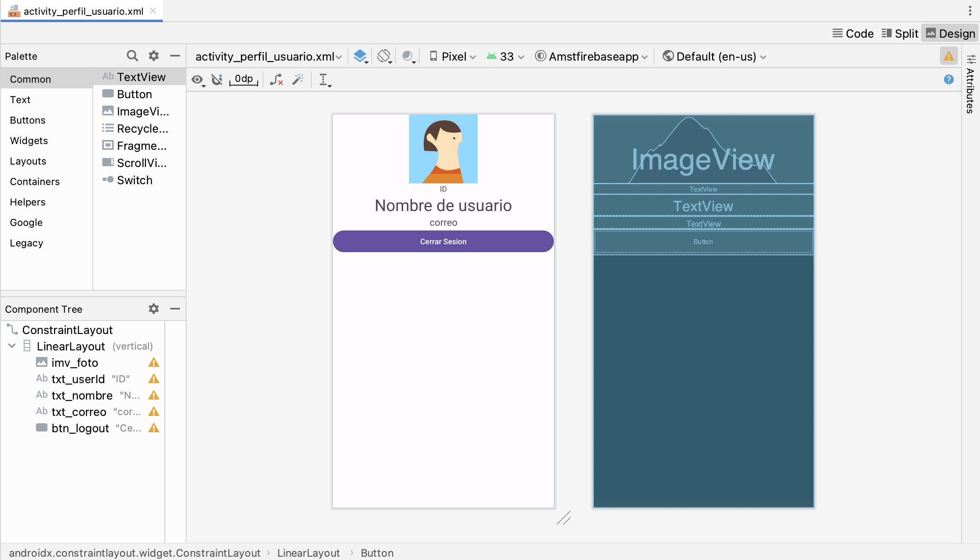The height and width of the screenshot is (560, 980).
Task: Toggle autoconnect magnet icon
Action: pos(217,79)
